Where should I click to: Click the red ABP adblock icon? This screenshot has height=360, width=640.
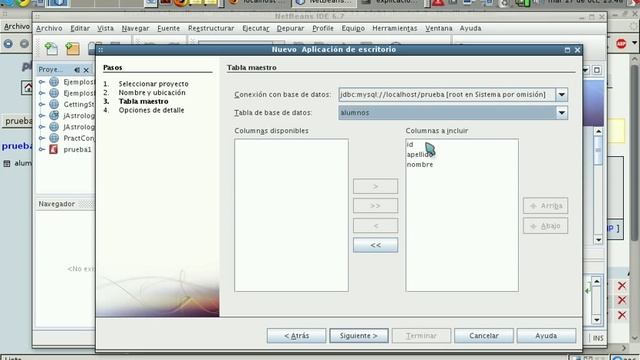pos(621,44)
